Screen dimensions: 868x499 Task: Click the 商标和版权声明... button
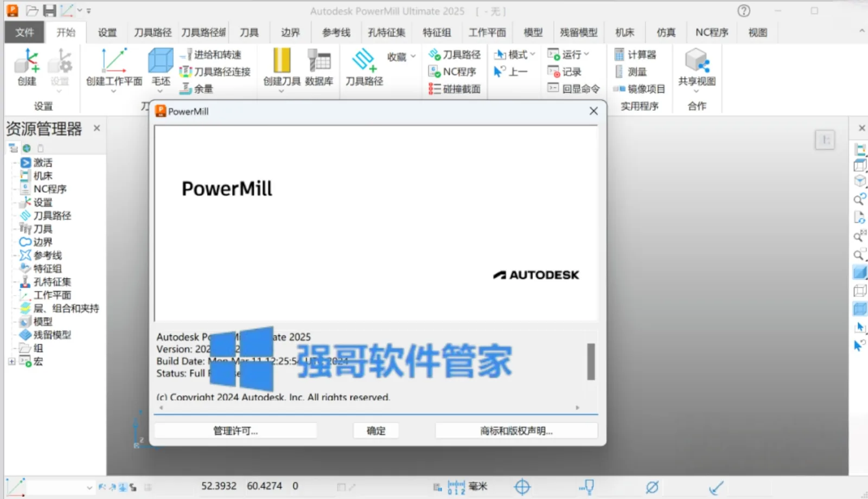point(516,431)
